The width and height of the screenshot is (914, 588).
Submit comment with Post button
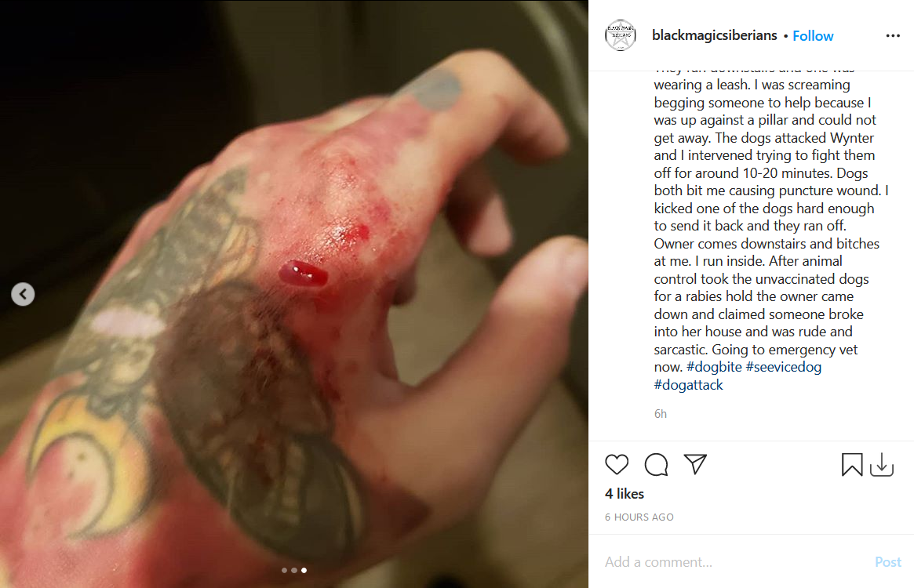[888, 562]
